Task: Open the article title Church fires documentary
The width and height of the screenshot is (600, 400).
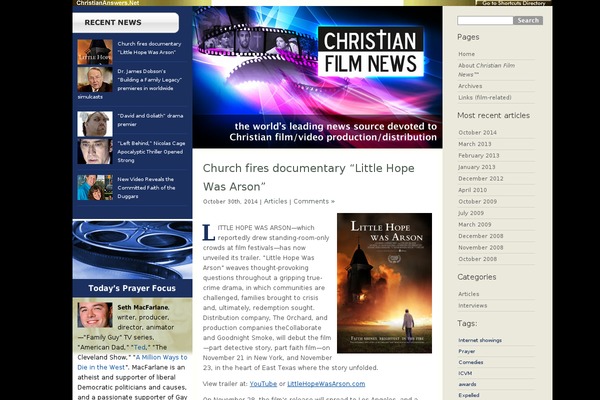Action: pyautogui.click(x=308, y=177)
